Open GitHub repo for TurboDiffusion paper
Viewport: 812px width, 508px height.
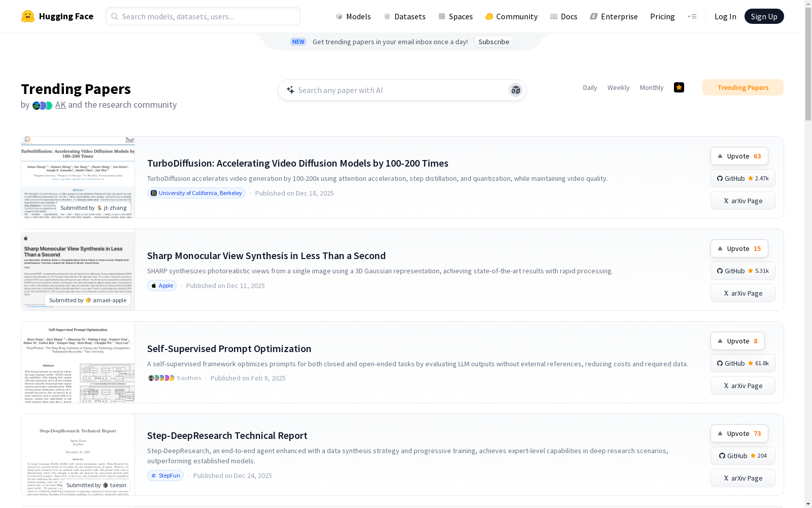click(x=742, y=178)
